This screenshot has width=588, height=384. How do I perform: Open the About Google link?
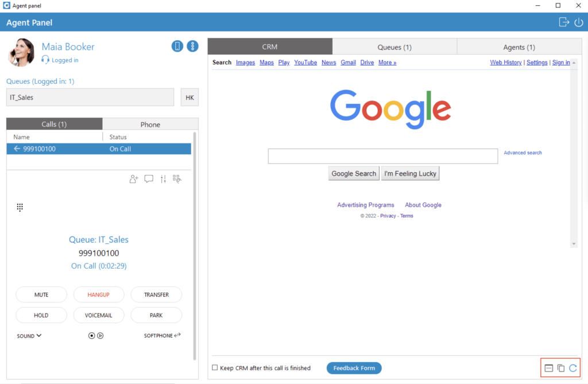coord(423,205)
